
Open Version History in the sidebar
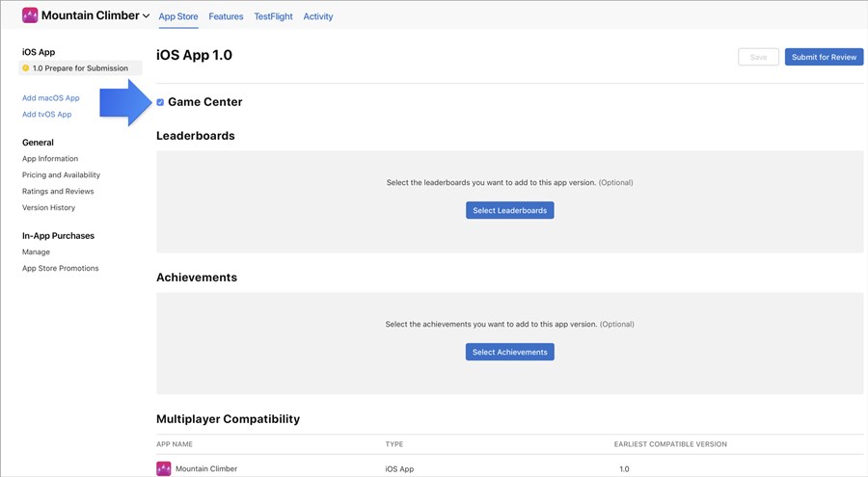48,208
